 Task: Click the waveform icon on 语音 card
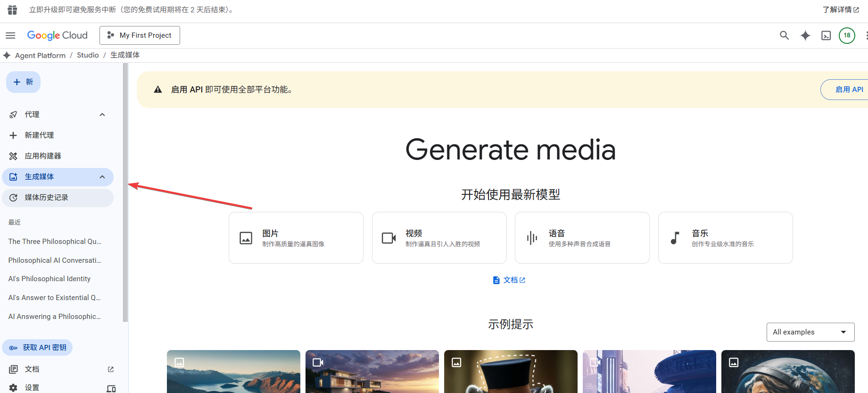click(532, 238)
